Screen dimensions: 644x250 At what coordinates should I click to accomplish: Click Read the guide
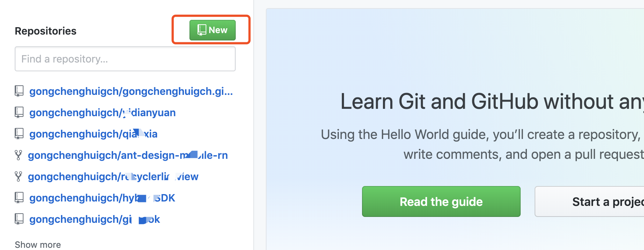441,201
